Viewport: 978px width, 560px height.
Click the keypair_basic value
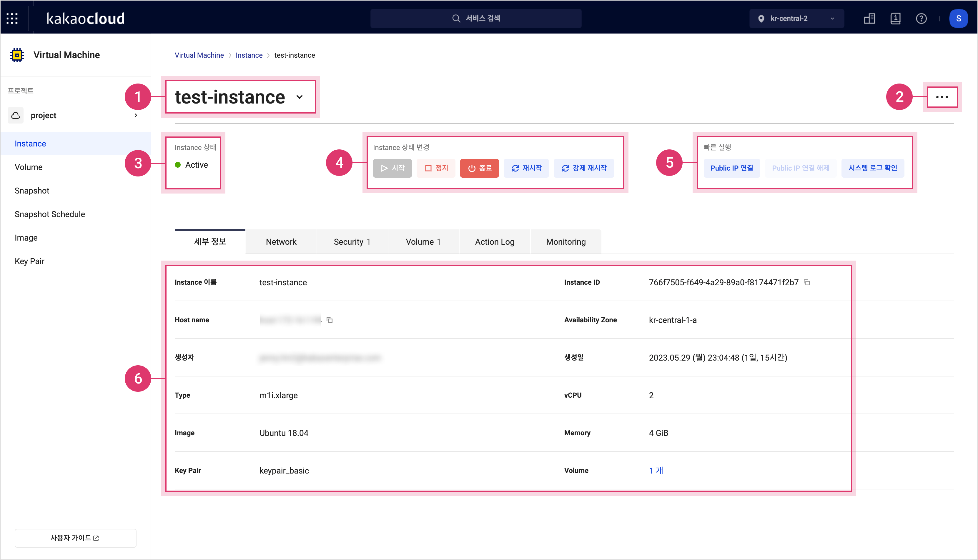[x=284, y=470]
